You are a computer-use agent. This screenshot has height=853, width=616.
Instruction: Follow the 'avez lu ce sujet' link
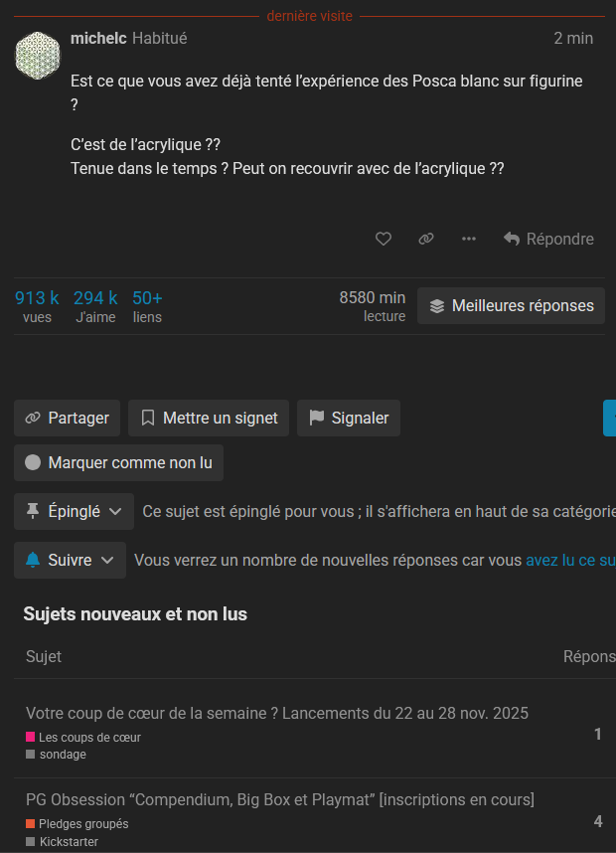click(x=570, y=561)
